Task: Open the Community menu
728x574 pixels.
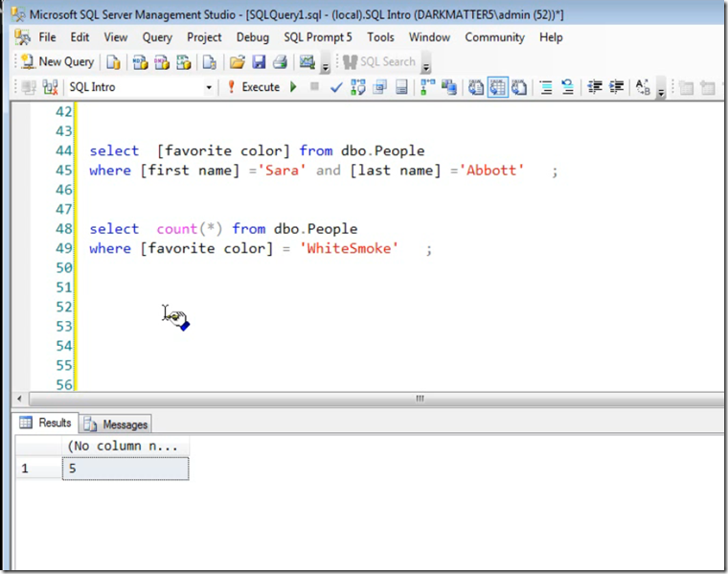Action: click(494, 37)
